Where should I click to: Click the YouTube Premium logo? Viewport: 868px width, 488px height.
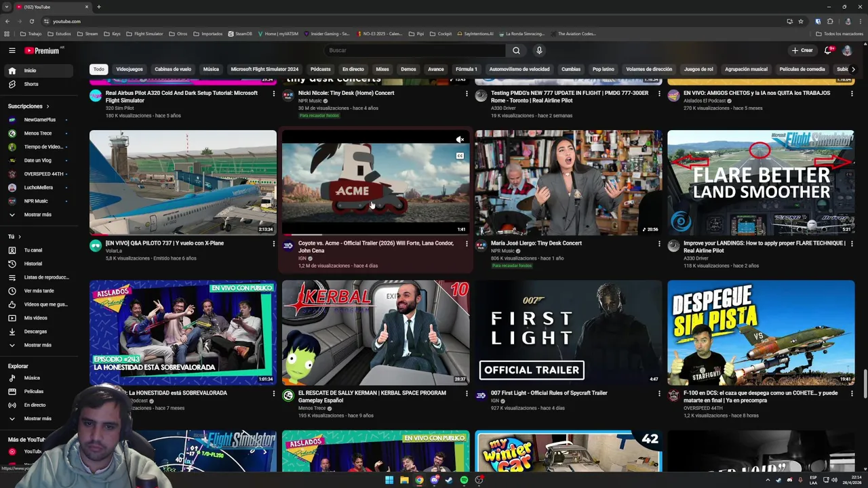[43, 50]
